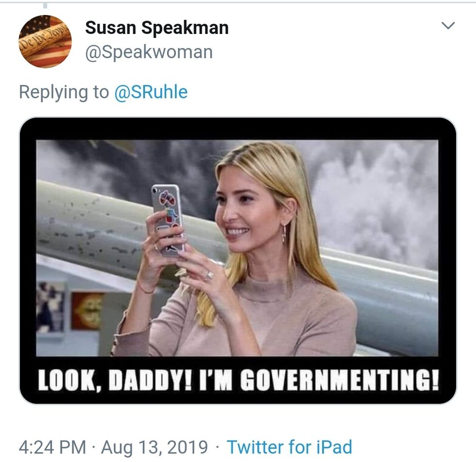Viewport: 476px width, 462px height.
Task: Open the Twitter for iPad source link
Action: [x=289, y=446]
